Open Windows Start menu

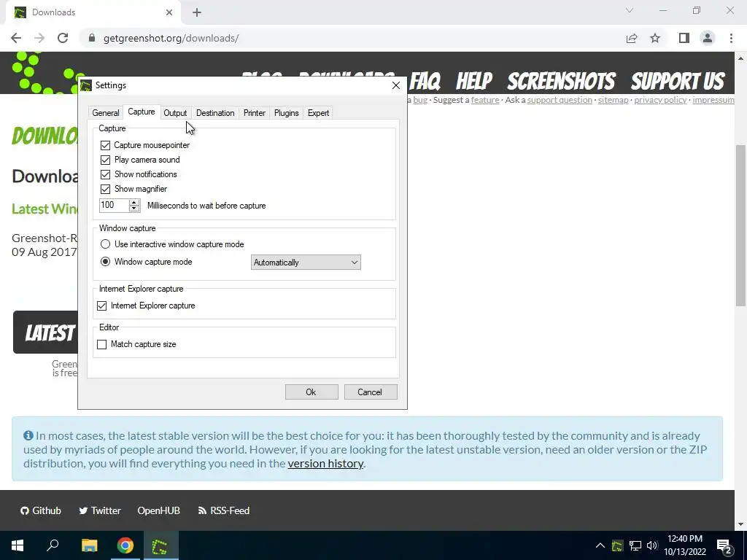click(18, 545)
